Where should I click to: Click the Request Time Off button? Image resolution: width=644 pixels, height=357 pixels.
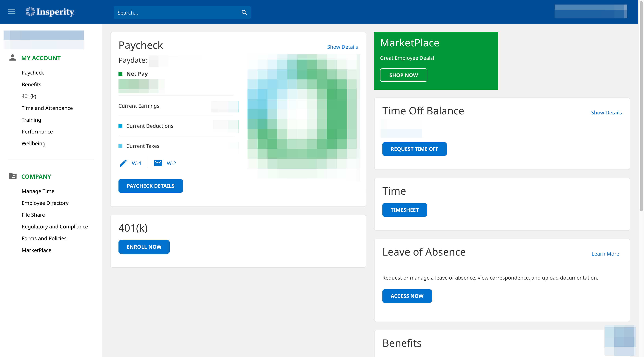pyautogui.click(x=415, y=149)
